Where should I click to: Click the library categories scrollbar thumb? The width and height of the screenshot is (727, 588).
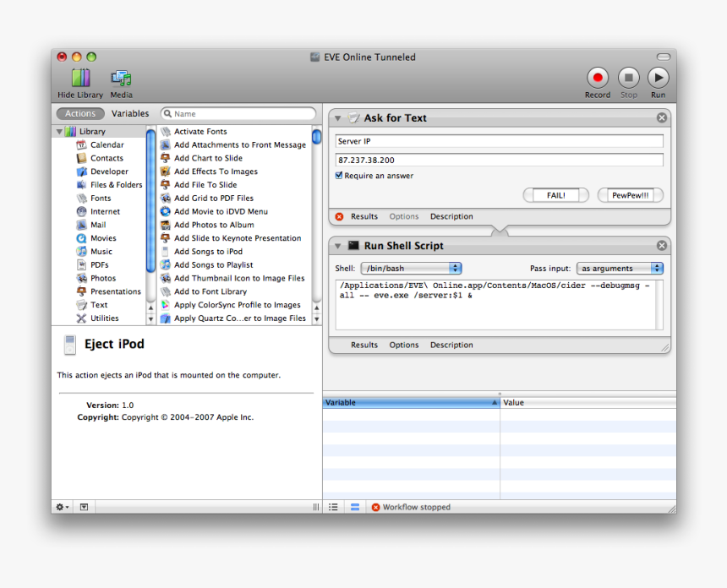click(150, 201)
